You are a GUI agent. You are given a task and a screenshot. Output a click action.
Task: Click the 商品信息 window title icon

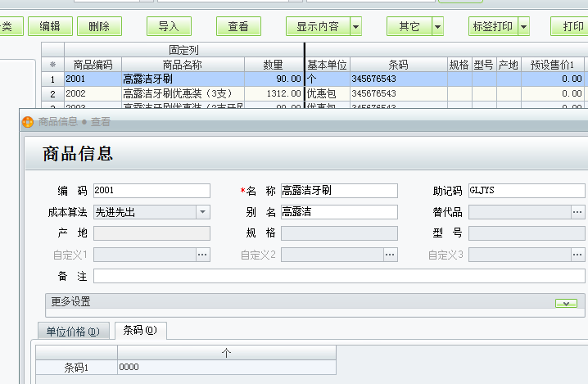tap(28, 122)
